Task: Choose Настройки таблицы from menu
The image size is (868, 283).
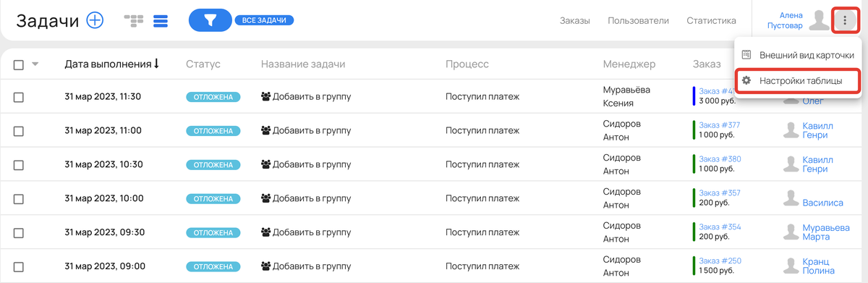Action: pos(798,81)
